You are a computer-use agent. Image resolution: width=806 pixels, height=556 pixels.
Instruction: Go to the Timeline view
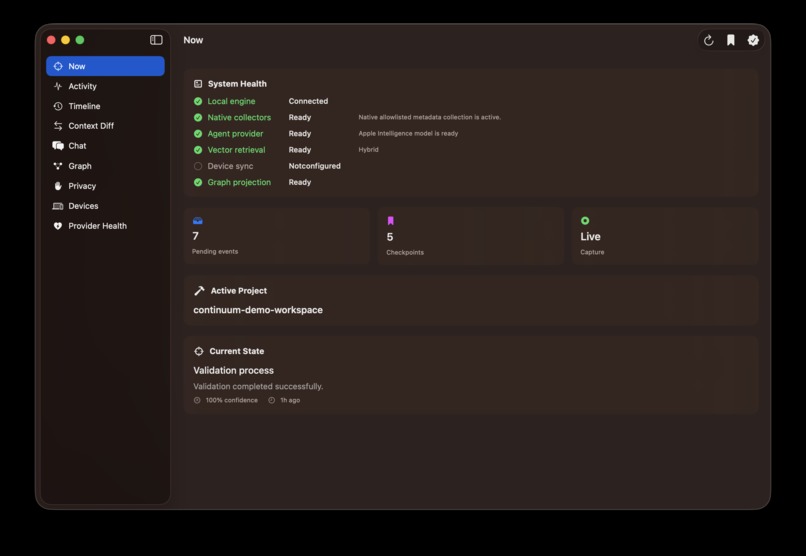[x=105, y=106]
